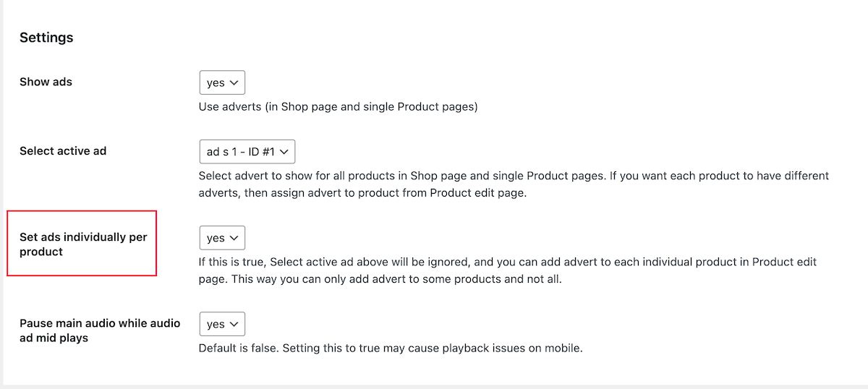Viewport: 868px width, 389px height.
Task: Click the Settings heading
Action: click(46, 38)
